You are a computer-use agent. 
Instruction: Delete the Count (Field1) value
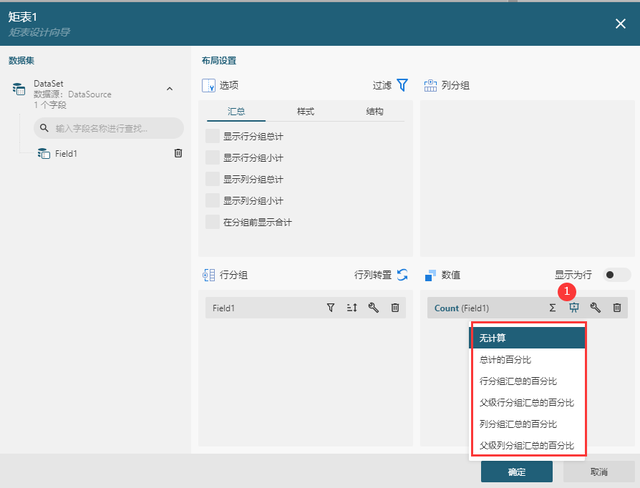coord(617,309)
